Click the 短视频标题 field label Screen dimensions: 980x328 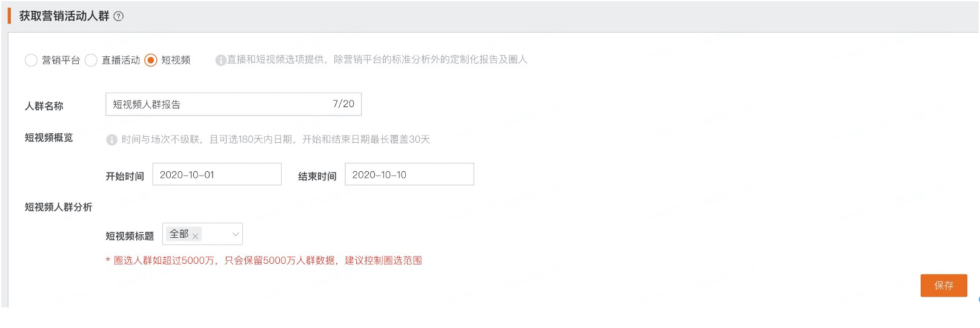130,236
